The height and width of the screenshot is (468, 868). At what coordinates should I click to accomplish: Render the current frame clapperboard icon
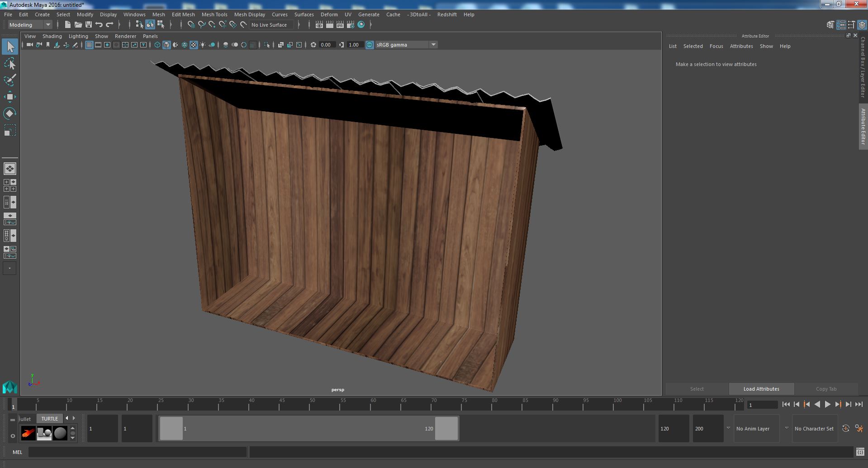[330, 25]
